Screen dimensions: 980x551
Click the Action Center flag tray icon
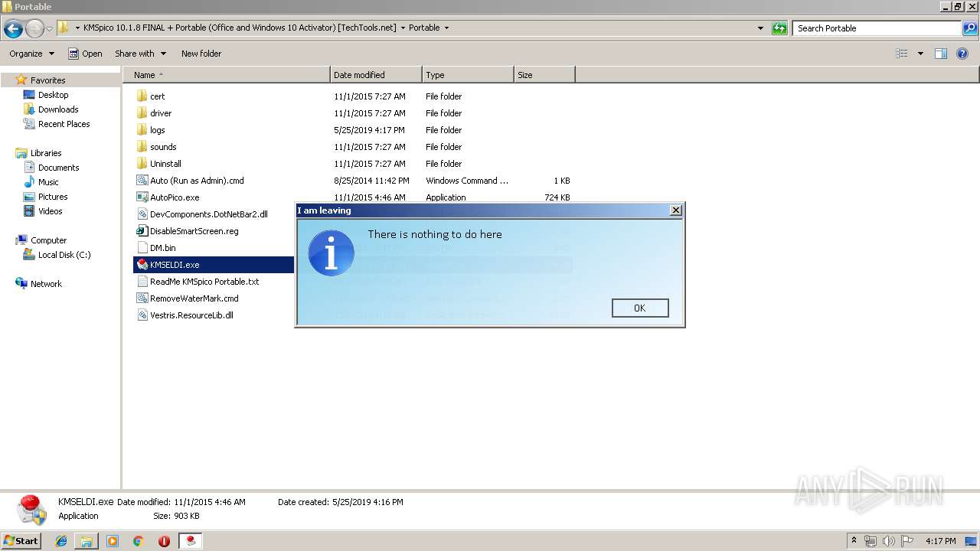pyautogui.click(x=906, y=541)
